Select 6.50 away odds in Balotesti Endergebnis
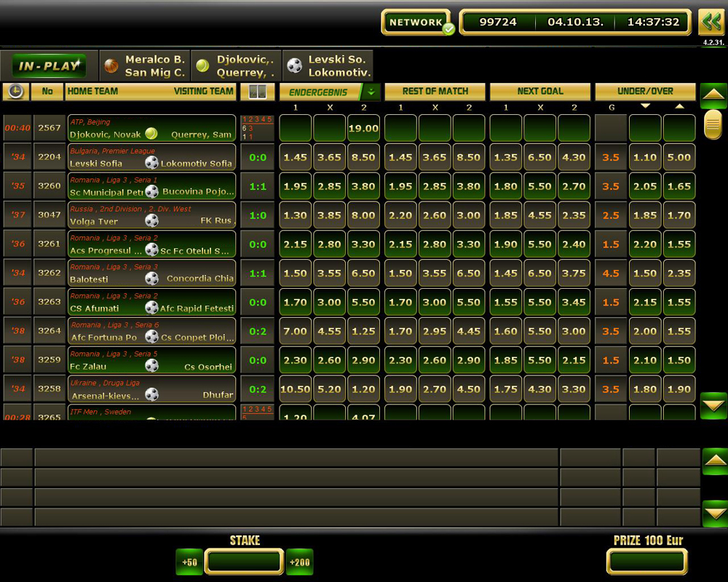728x582 pixels. pyautogui.click(x=363, y=273)
